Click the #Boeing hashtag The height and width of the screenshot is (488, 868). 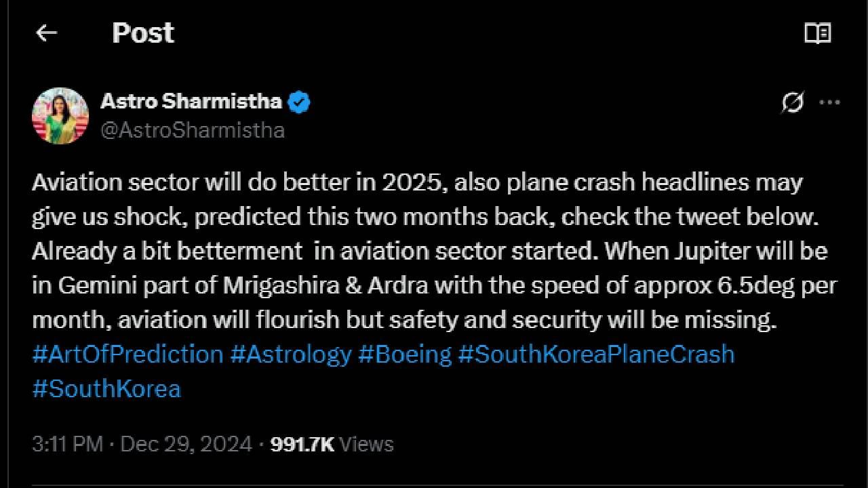pyautogui.click(x=405, y=354)
